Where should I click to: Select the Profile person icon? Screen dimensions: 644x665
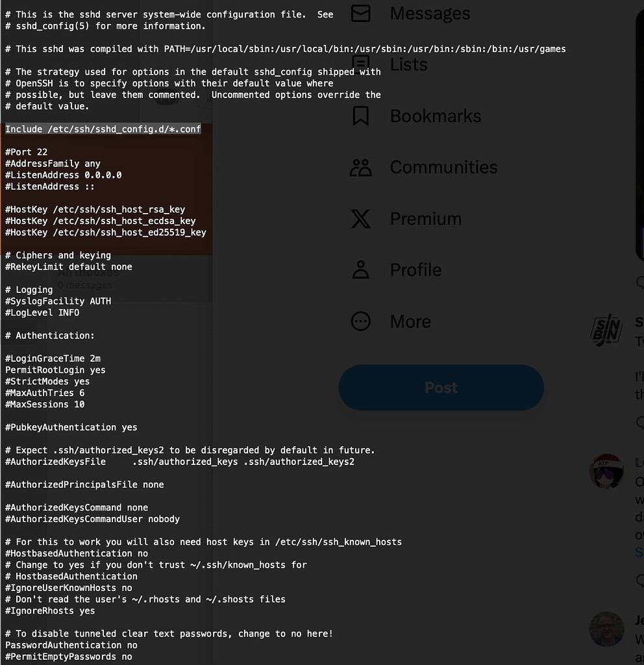tap(360, 270)
